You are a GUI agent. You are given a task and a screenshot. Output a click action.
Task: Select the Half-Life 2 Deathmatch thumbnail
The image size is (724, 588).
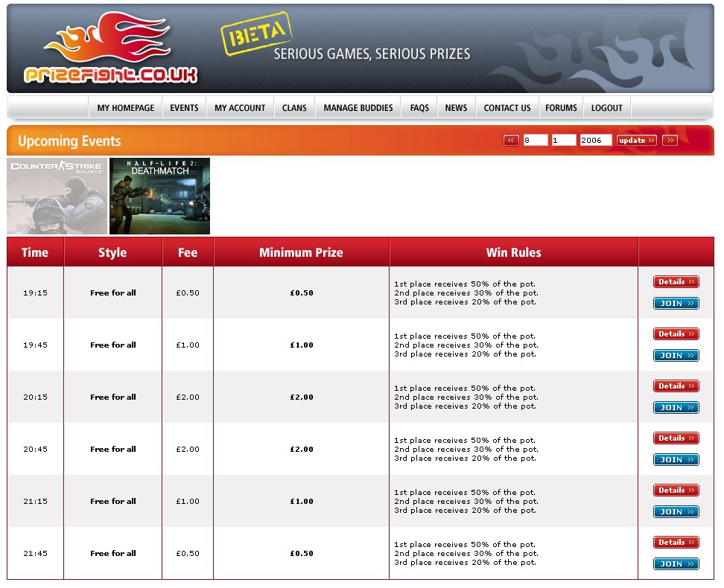point(159,196)
